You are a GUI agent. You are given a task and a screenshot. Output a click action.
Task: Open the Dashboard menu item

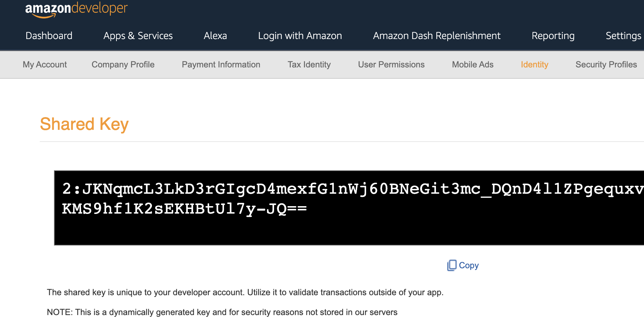(49, 35)
